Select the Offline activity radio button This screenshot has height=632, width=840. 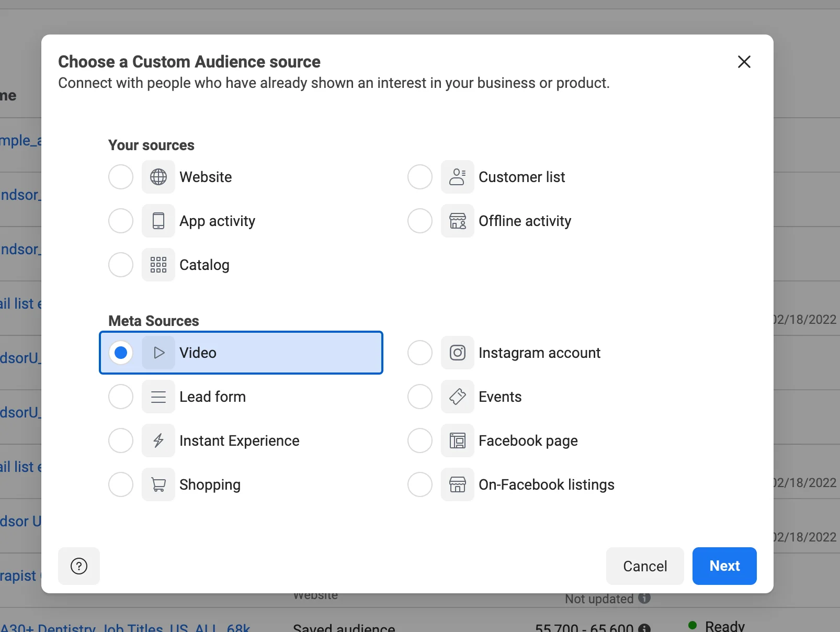tap(420, 221)
